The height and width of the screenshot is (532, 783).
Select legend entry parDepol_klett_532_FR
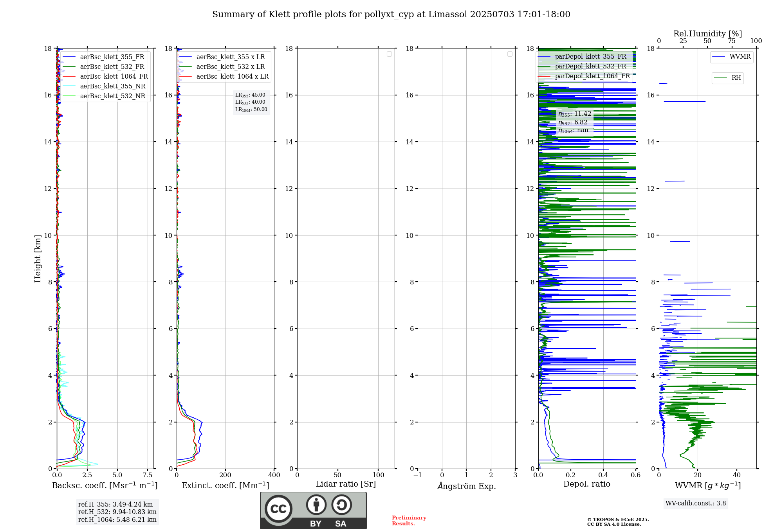(x=582, y=66)
